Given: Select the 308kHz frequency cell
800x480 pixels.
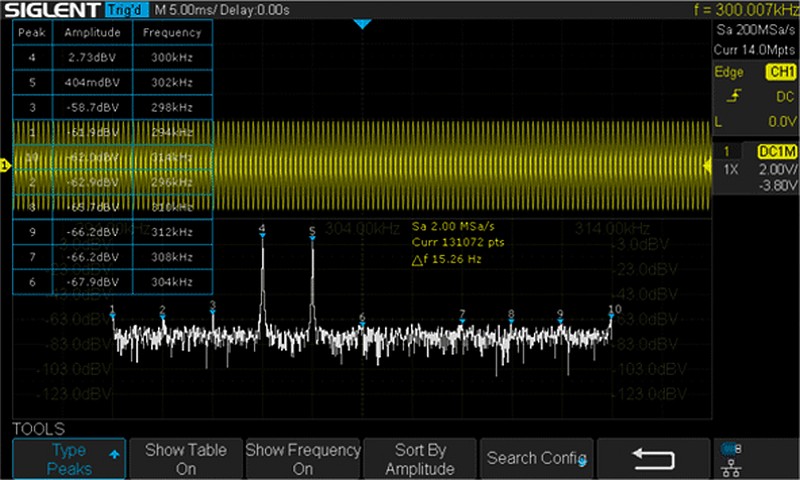Looking at the screenshot, I should [172, 257].
